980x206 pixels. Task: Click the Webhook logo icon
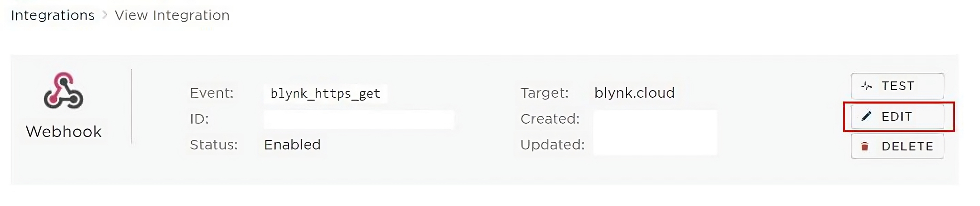[x=63, y=91]
